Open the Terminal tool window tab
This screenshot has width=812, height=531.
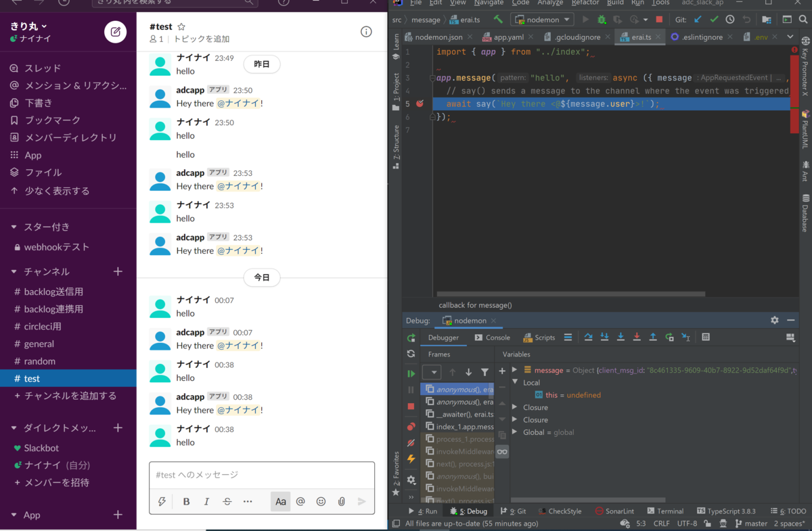[x=665, y=511]
